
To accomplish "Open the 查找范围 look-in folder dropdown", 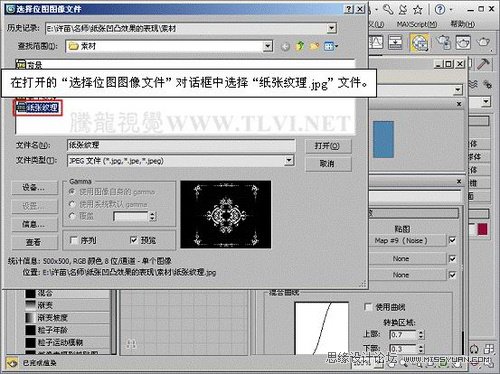I will (267, 46).
